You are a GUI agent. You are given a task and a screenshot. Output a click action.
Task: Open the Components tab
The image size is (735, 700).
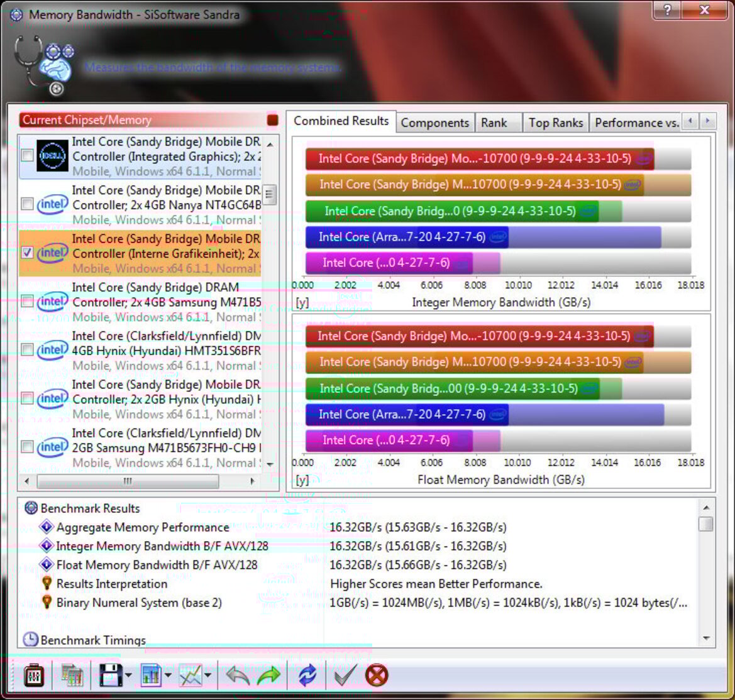(x=435, y=123)
